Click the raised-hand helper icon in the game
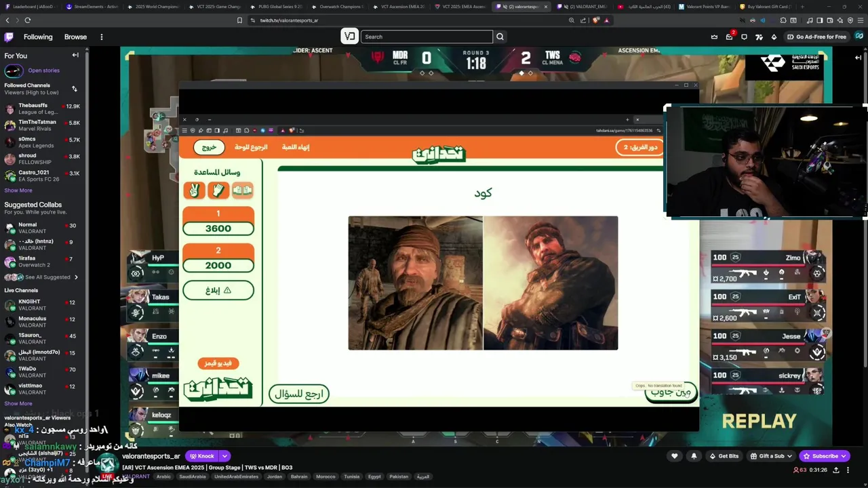868x488 pixels. [218, 190]
